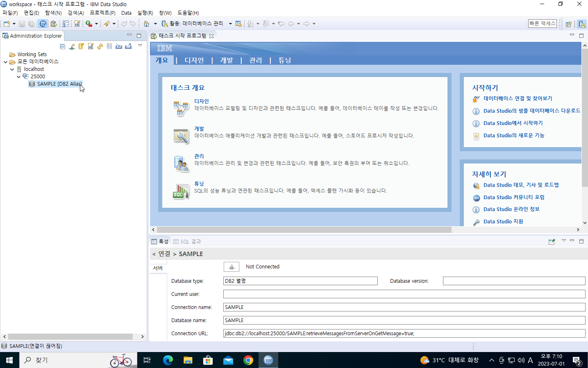Click the Redo arrow toolbar icon
Screen dimensions: 588x368
coord(133,24)
